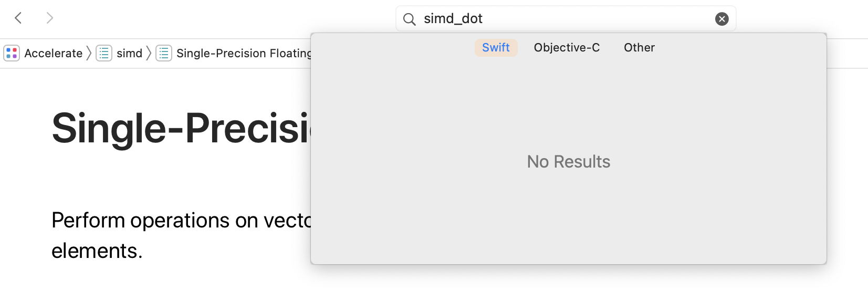Screen dimensions: 868x301
Task: Expand the chevron after Accelerate
Action: pyautogui.click(x=89, y=53)
